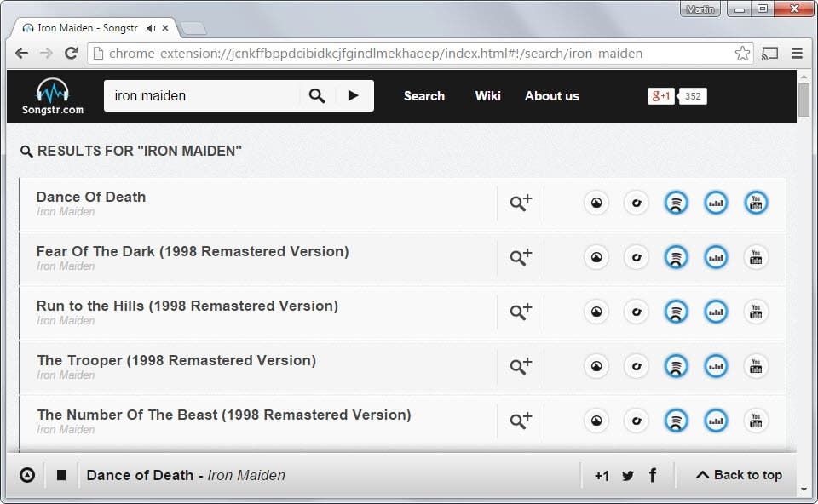Viewport: 818px width, 504px height.
Task: Open Fear Of The Dark on Spotify
Action: pos(676,257)
